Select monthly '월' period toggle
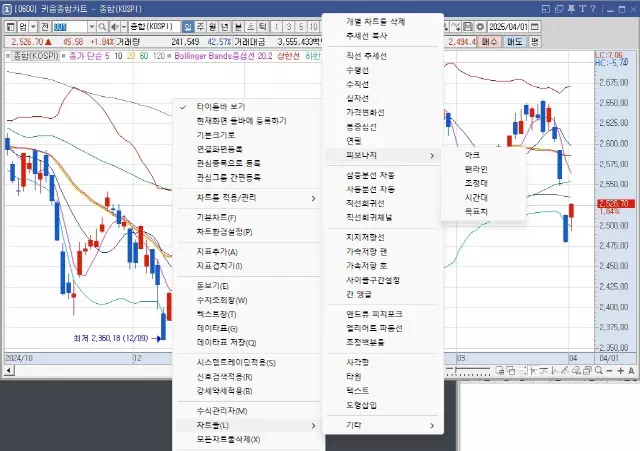This screenshot has width=640, height=451. coord(213,27)
